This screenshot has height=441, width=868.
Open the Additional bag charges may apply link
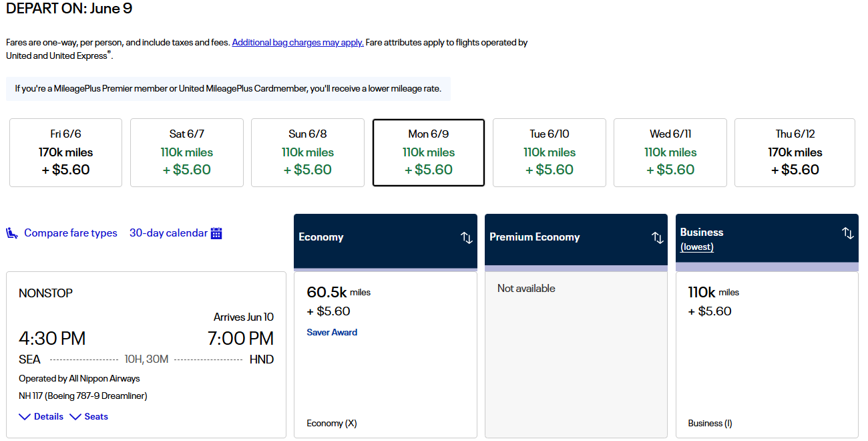298,42
